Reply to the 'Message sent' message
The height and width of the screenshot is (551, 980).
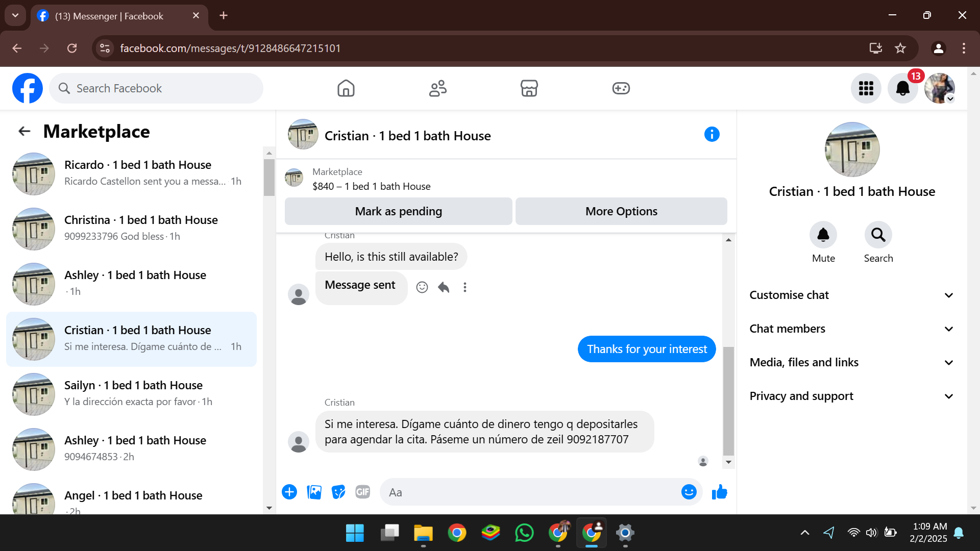444,287
